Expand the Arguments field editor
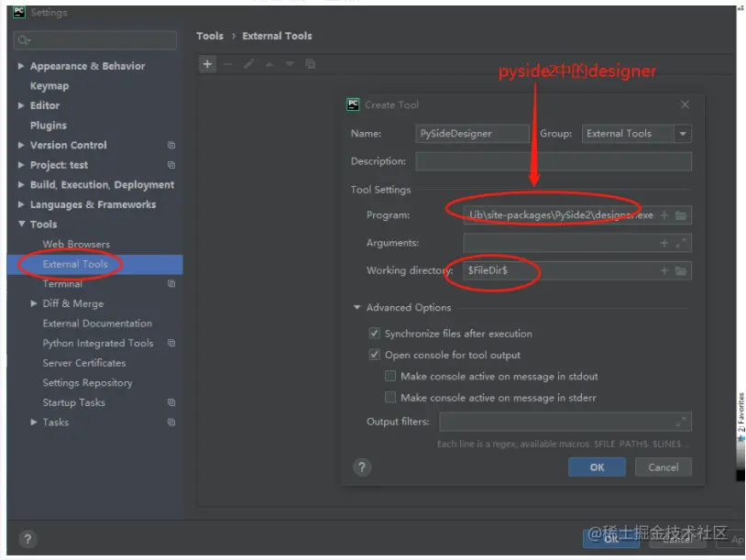 [x=681, y=243]
